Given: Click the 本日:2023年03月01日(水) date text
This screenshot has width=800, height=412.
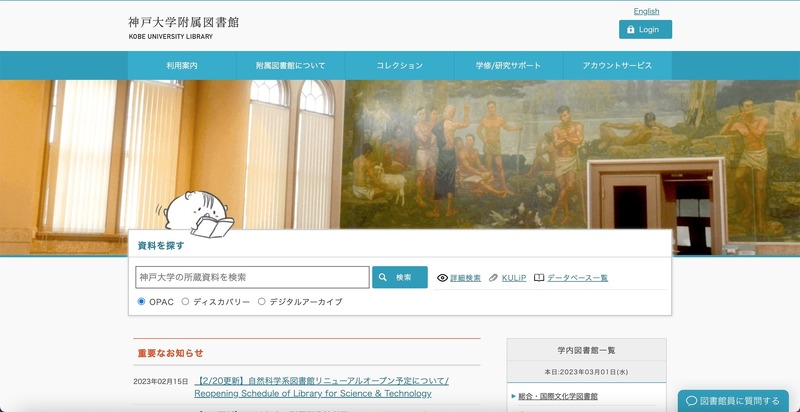Looking at the screenshot, I should [x=587, y=372].
